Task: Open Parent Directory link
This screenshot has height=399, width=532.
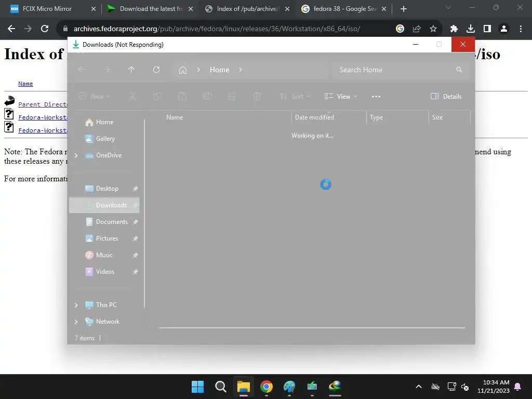Action: click(43, 104)
